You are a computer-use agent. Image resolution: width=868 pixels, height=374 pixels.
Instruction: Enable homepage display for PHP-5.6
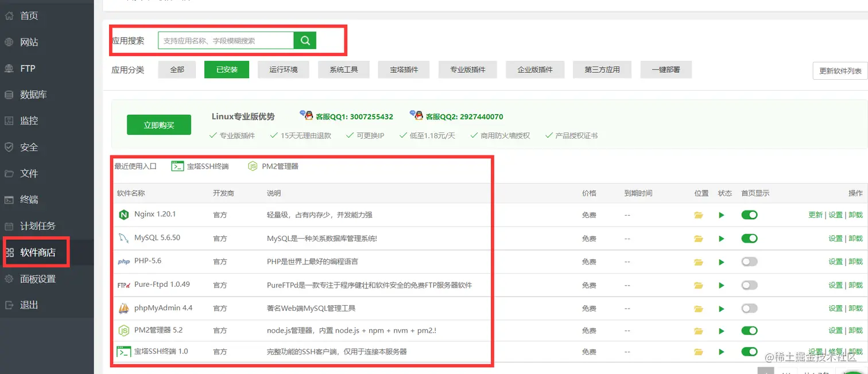(749, 262)
